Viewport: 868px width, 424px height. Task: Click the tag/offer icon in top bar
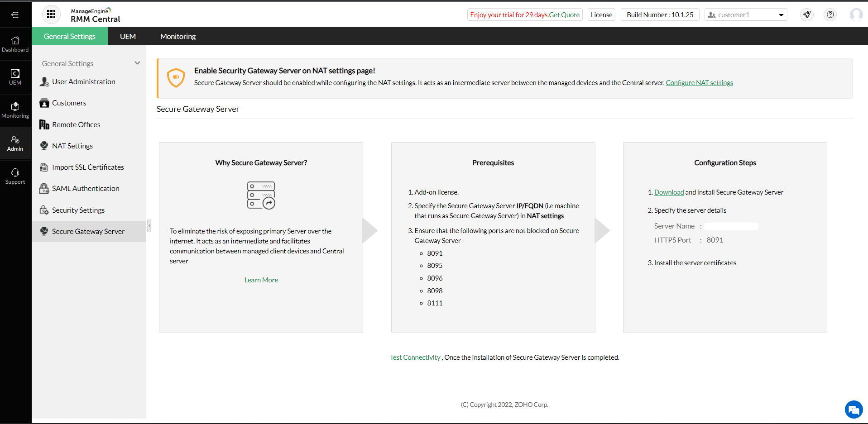806,14
